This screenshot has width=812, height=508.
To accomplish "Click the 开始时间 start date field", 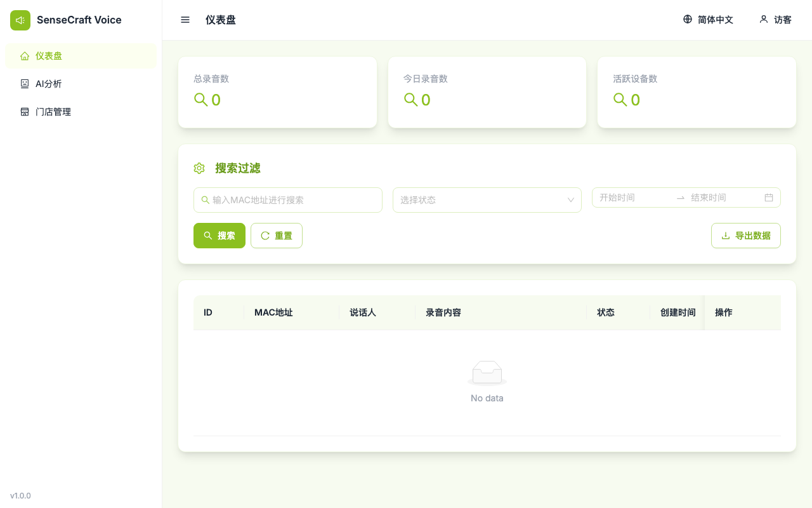I will click(634, 197).
